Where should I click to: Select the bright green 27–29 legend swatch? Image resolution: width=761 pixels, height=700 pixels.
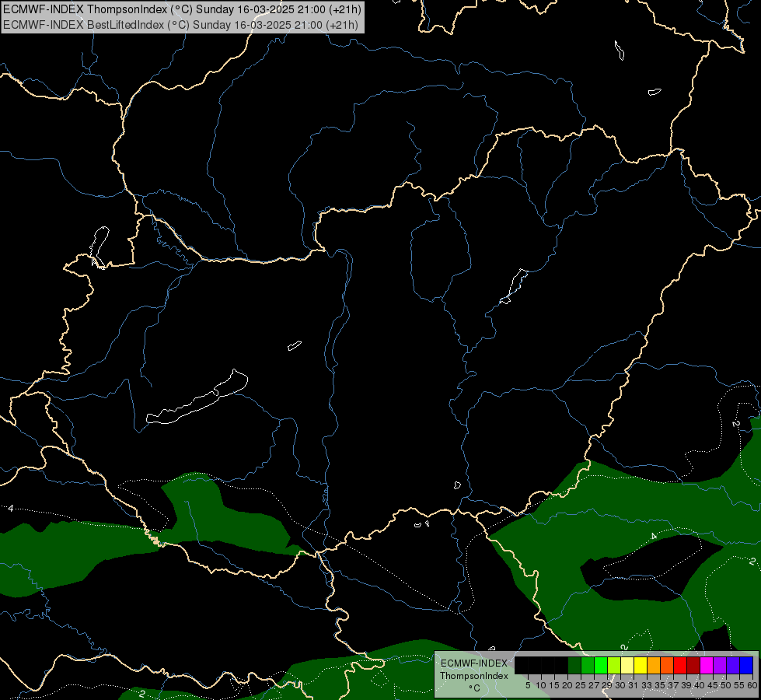pos(601,665)
